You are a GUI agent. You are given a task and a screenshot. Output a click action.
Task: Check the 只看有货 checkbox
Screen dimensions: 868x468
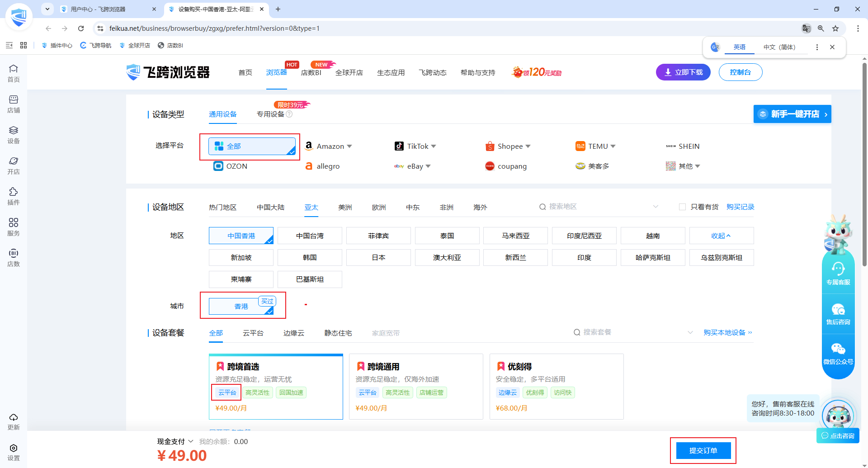click(682, 207)
